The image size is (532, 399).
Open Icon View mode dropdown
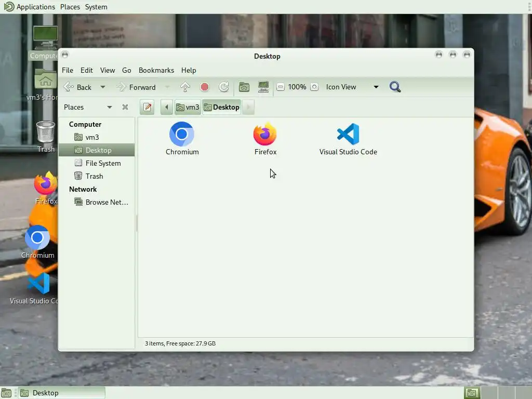352,87
